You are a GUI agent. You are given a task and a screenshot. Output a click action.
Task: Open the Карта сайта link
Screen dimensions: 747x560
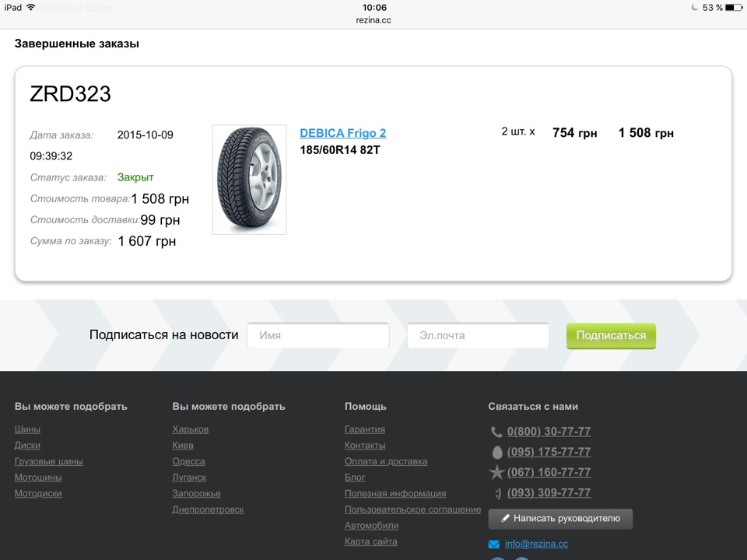click(x=370, y=541)
